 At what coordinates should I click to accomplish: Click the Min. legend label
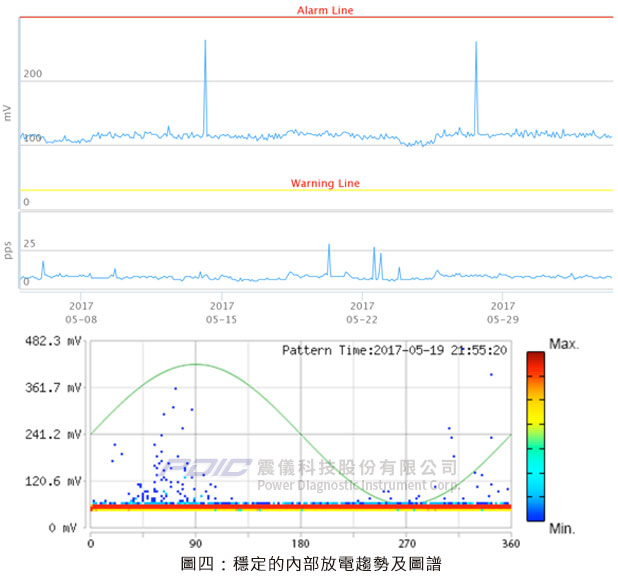[x=562, y=528]
